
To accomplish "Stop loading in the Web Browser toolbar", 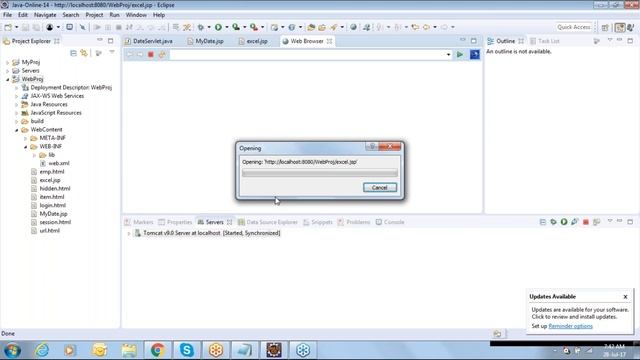I will click(x=151, y=55).
